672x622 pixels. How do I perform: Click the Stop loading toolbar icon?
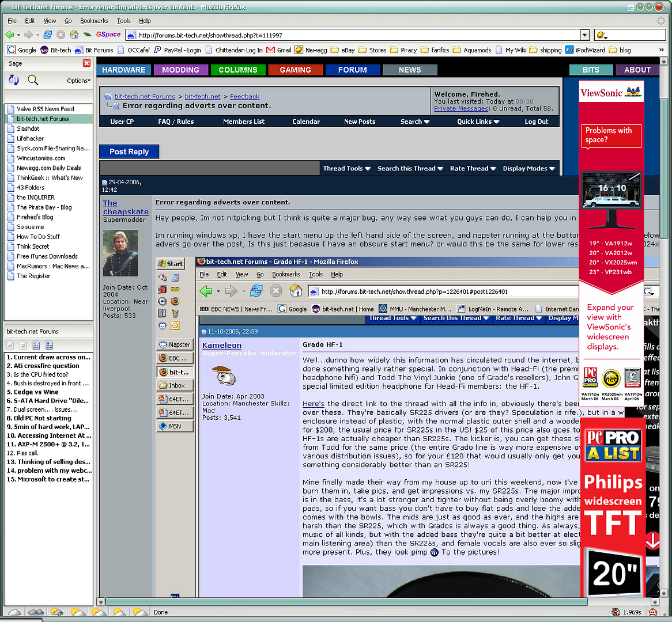coord(61,35)
